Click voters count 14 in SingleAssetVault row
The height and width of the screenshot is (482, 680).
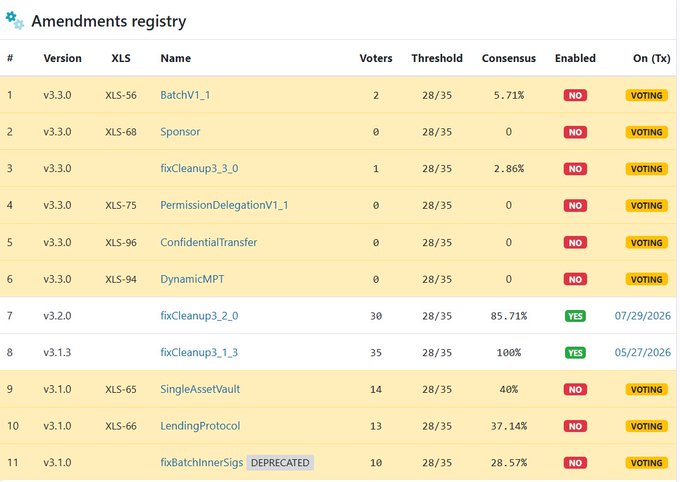pyautogui.click(x=376, y=389)
